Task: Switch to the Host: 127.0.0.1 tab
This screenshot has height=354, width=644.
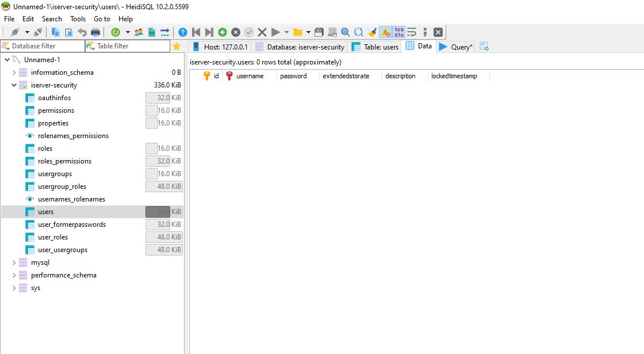Action: tap(220, 47)
